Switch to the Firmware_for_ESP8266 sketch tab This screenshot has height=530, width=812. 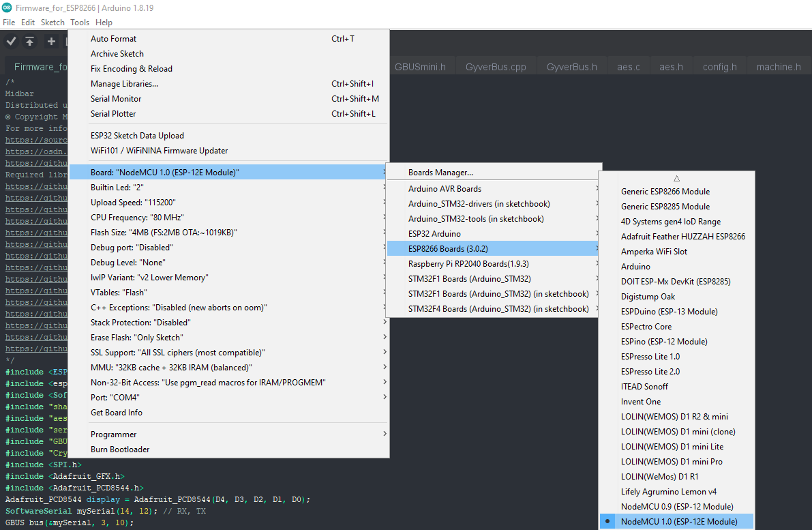pos(37,67)
